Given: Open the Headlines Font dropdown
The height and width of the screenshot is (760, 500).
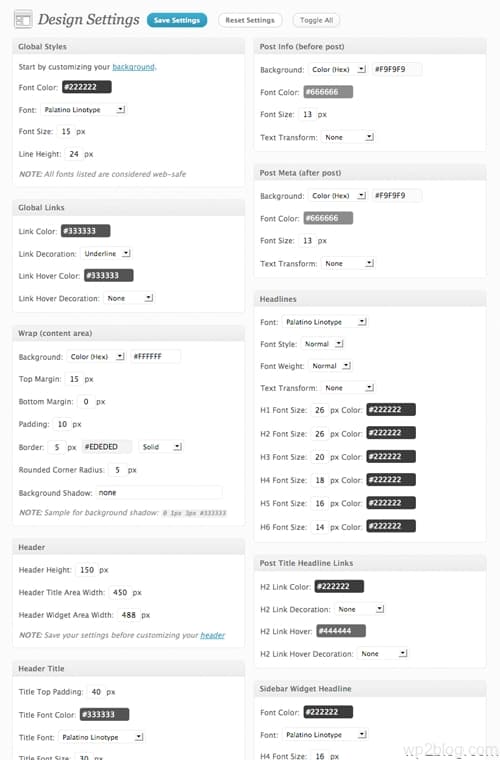Looking at the screenshot, I should (325, 322).
